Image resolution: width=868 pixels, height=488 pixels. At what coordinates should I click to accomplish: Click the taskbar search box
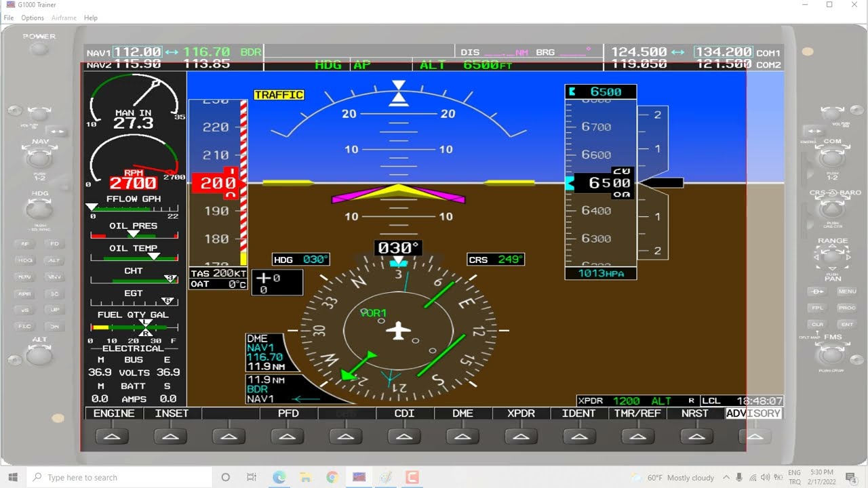point(121,477)
